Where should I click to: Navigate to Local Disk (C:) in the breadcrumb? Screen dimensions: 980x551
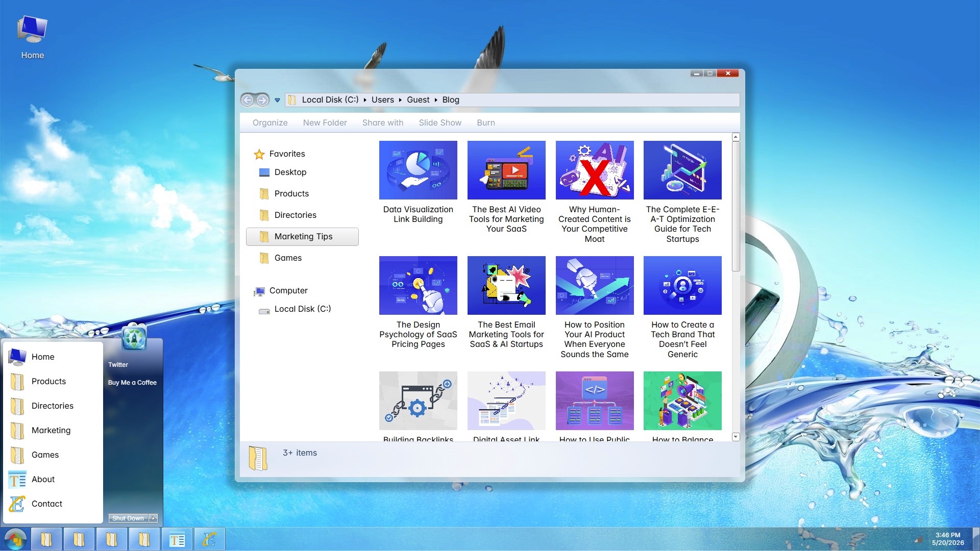coord(330,100)
